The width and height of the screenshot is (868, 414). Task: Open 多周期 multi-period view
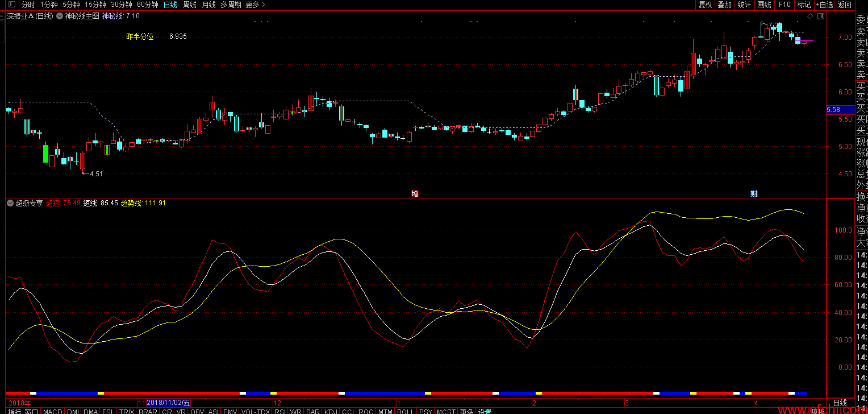coord(231,5)
